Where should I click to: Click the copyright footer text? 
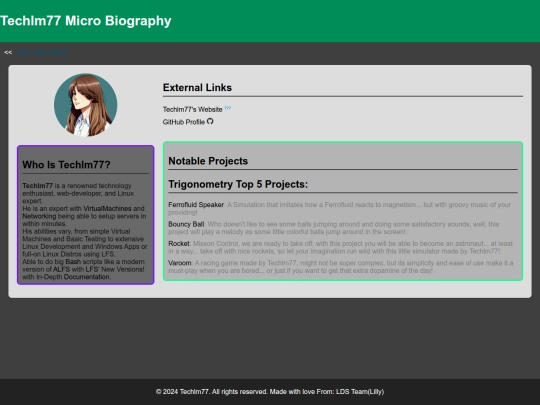pyautogui.click(x=270, y=392)
